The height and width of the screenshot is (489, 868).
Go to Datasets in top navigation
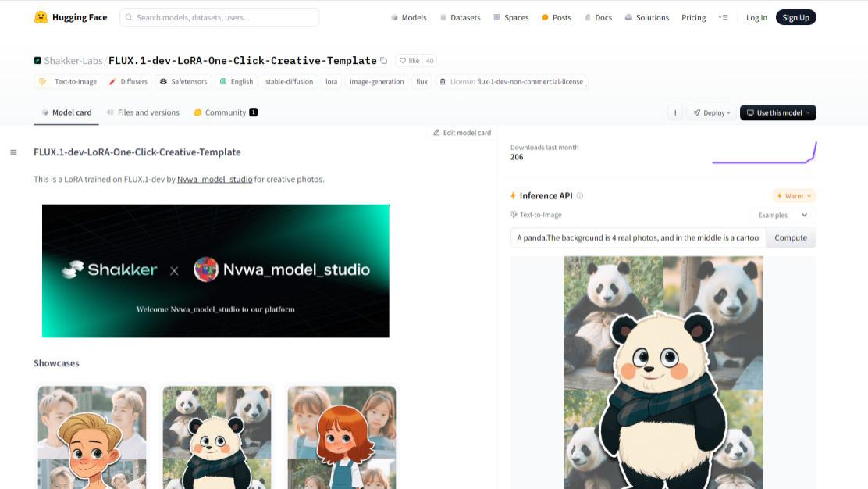tap(460, 17)
